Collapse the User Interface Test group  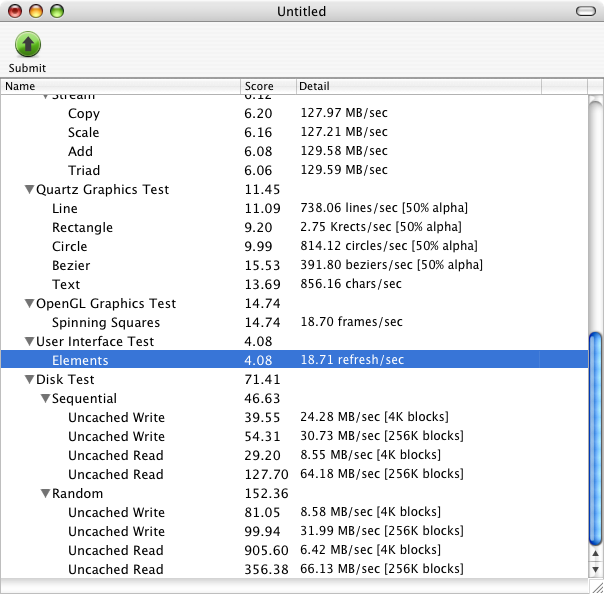tap(29, 342)
